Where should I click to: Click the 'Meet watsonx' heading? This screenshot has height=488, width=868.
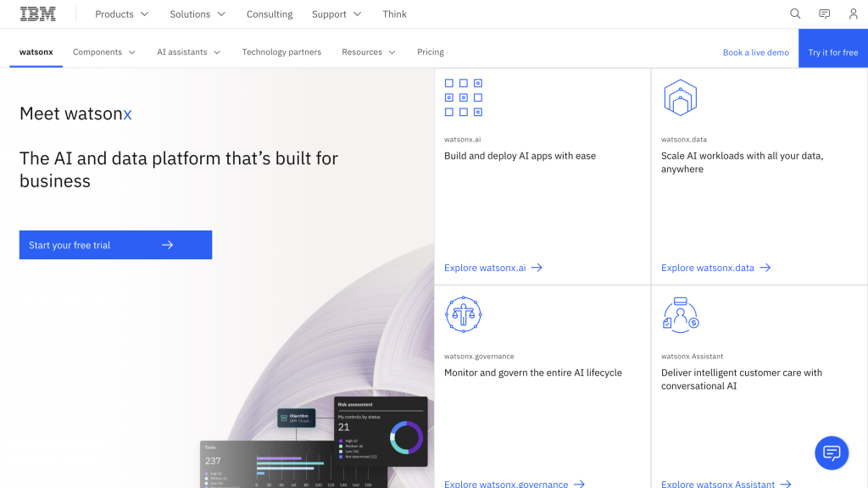click(75, 114)
